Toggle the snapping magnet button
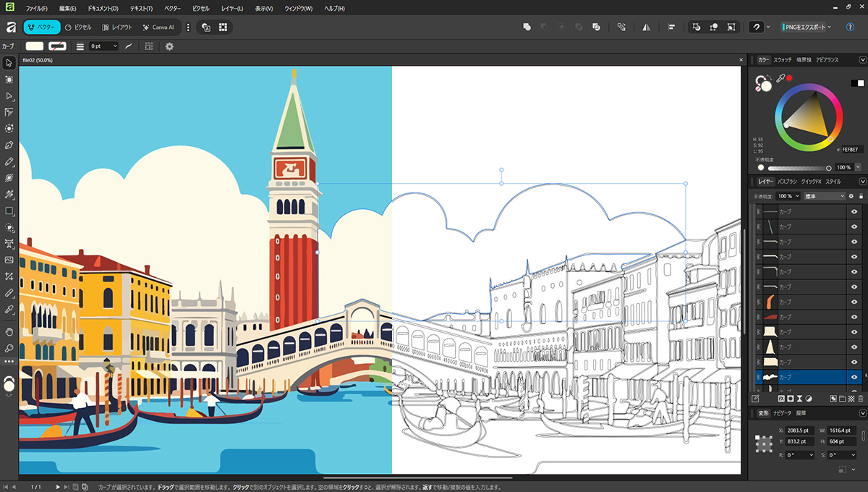This screenshot has height=492, width=868. click(757, 27)
